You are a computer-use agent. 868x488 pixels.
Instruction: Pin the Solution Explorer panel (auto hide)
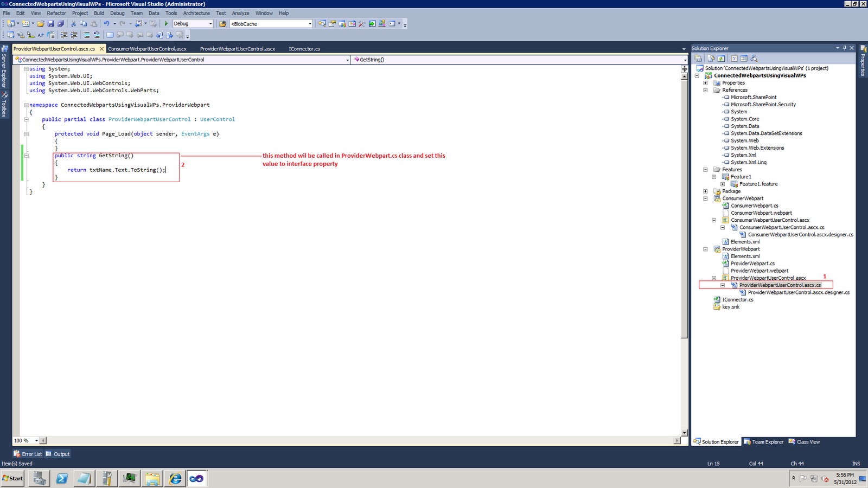point(845,48)
